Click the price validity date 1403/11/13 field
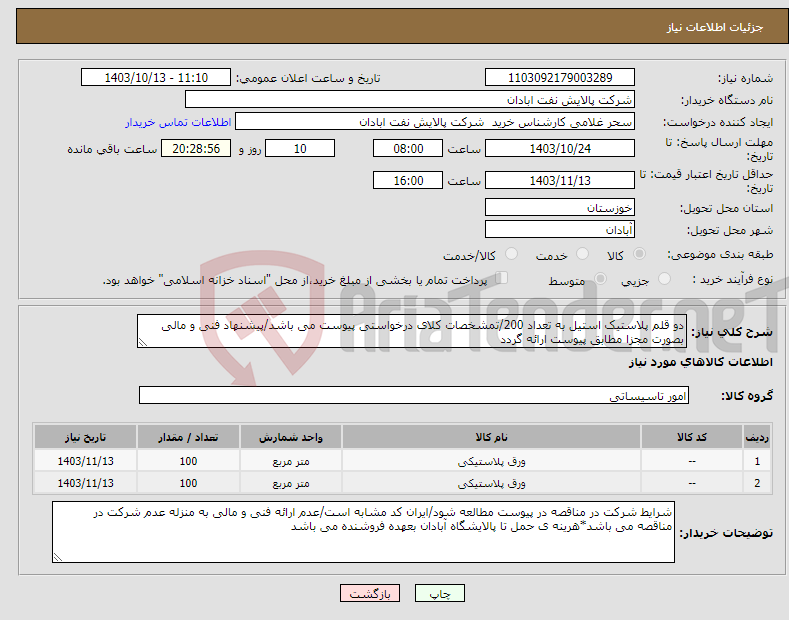 (560, 180)
